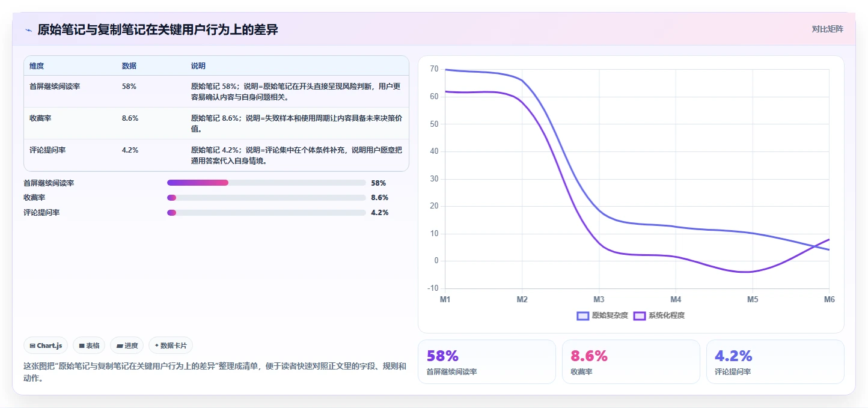
Task: Toggle the 系统化程度 legend swatch
Action: click(640, 315)
